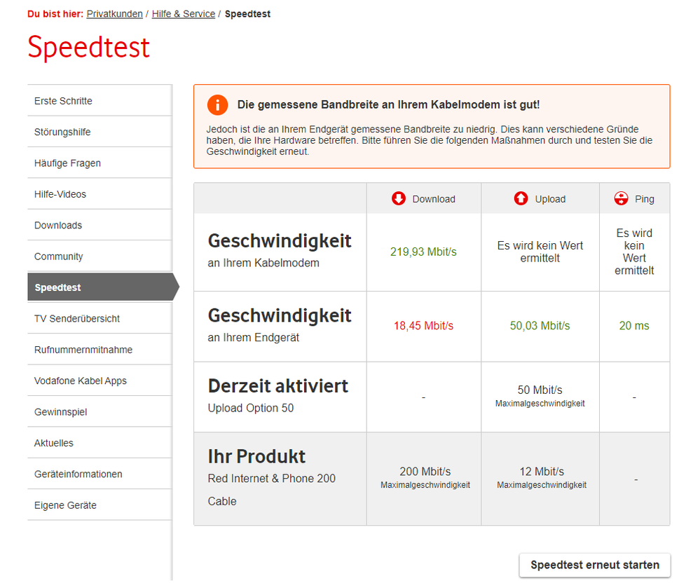This screenshot has width=700, height=588.
Task: Go to Community in sidebar
Action: coord(59,257)
